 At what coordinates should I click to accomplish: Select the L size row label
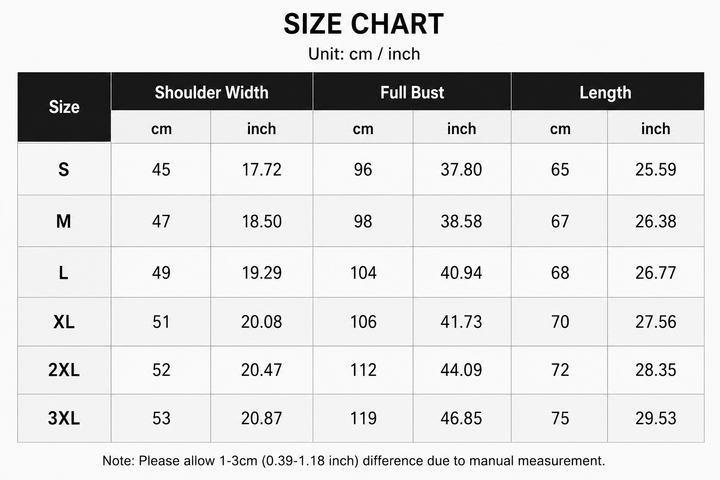[x=64, y=273]
